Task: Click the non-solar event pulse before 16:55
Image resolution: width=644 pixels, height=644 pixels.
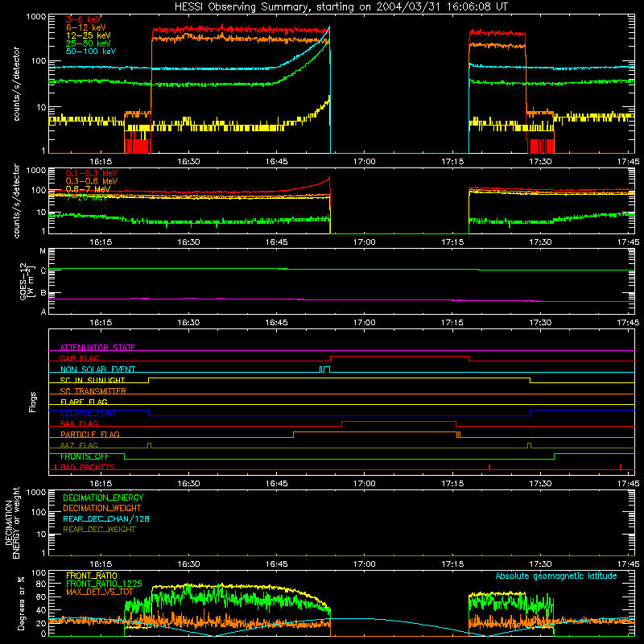Action: [324, 369]
